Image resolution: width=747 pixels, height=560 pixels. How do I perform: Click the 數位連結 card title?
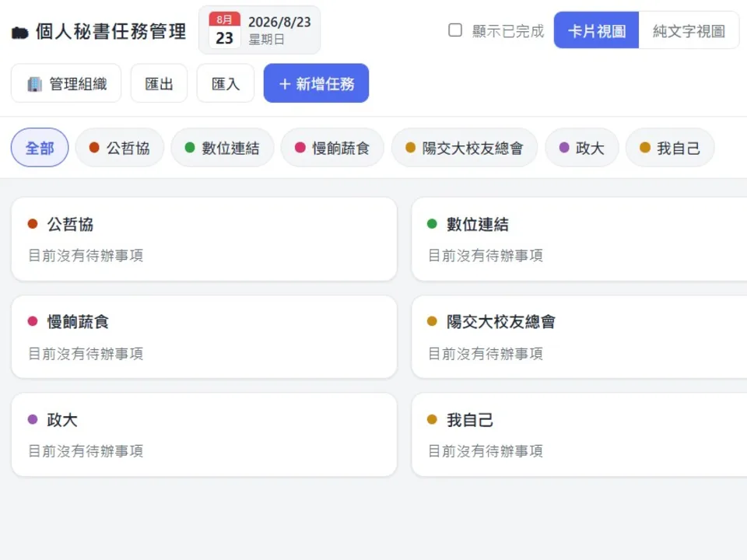point(477,224)
